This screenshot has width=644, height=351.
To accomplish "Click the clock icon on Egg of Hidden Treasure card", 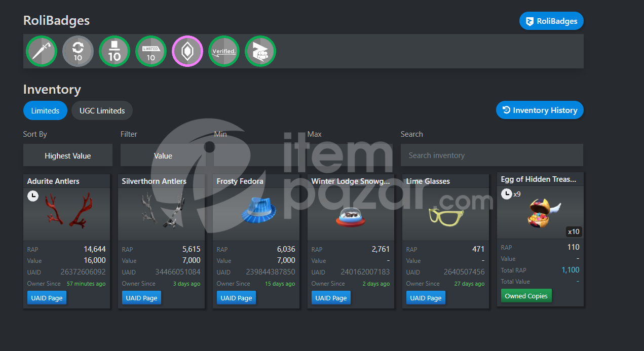I will click(506, 193).
